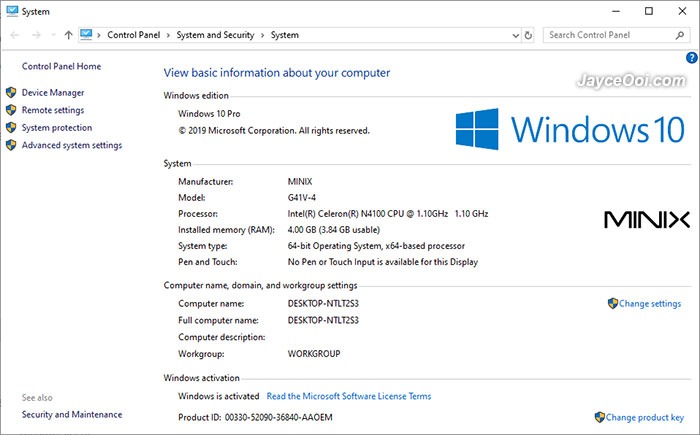Click Product ID '00330-52090-36840-AAOEM'

(279, 418)
